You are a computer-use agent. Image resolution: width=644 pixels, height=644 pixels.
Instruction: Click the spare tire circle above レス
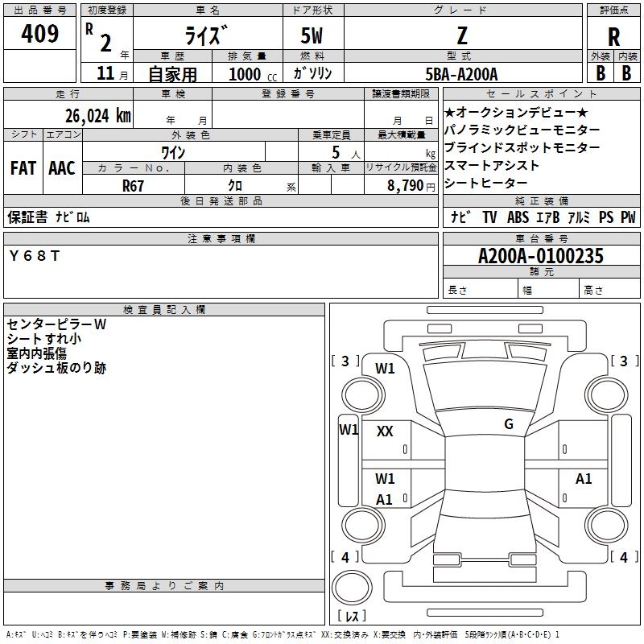(352, 587)
